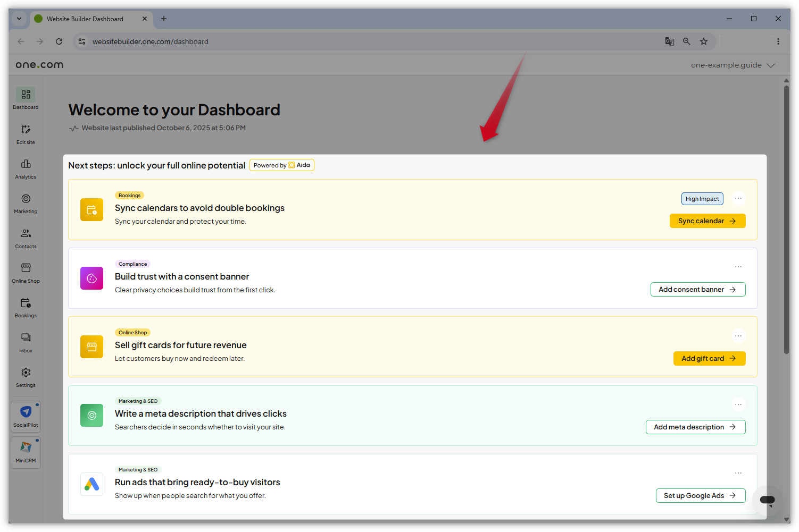Click 'Sell gift cards for future revenue' title
Image resolution: width=799 pixels, height=532 pixels.
pos(181,345)
